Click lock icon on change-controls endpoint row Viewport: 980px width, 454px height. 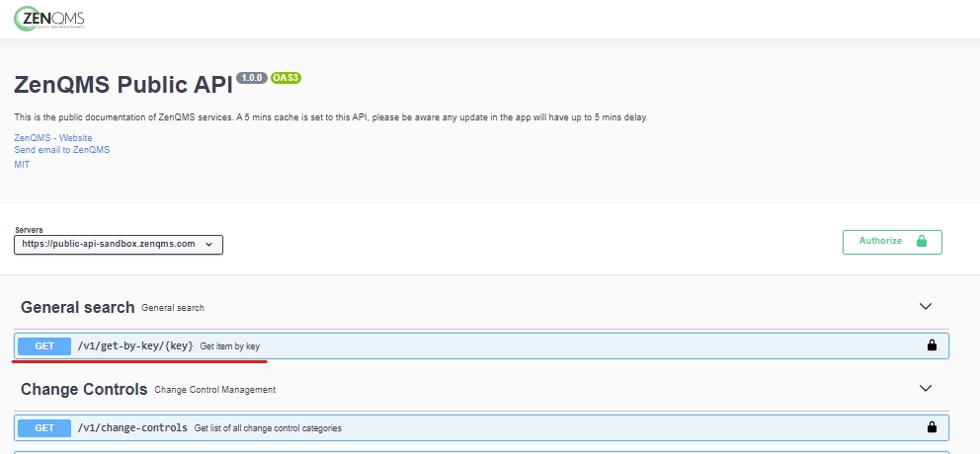pos(932,427)
